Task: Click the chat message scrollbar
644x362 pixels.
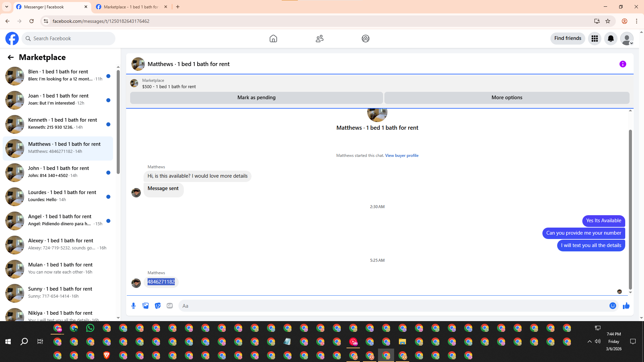Action: tap(630, 209)
